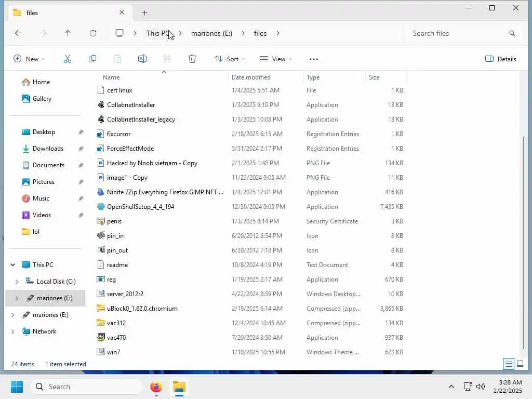Sort by the Name column header
Screen dimensions: 532x399
pyautogui.click(x=111, y=77)
